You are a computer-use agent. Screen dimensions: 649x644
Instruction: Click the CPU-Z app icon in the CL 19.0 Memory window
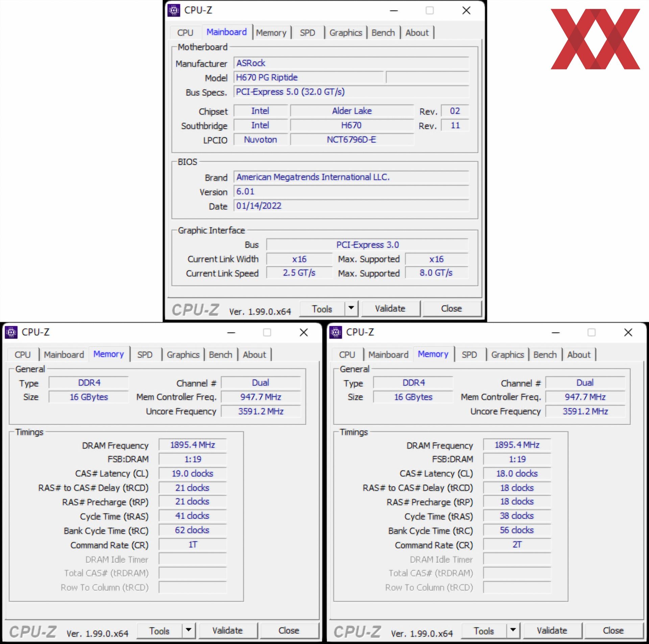11,332
